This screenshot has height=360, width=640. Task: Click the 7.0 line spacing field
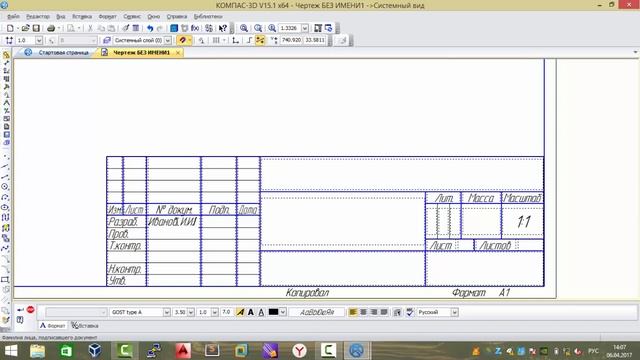pos(227,312)
